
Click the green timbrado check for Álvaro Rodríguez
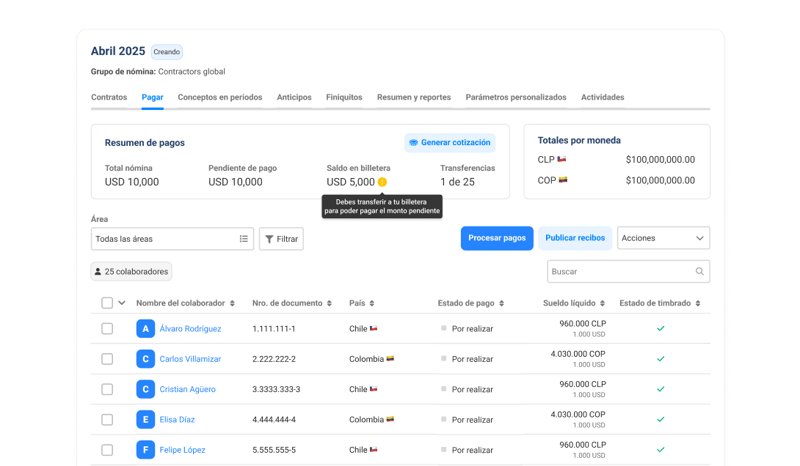coord(661,329)
